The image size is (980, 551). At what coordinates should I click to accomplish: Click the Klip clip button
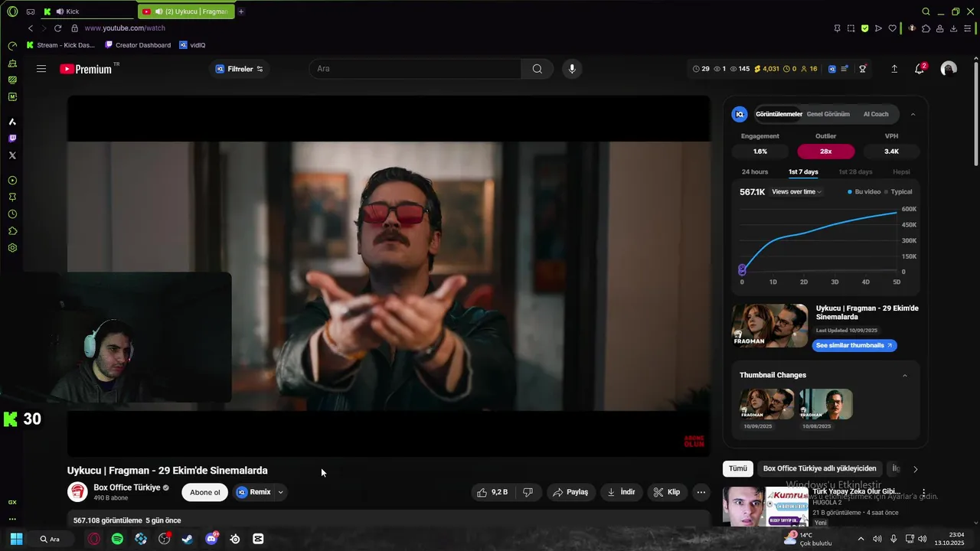tap(667, 492)
